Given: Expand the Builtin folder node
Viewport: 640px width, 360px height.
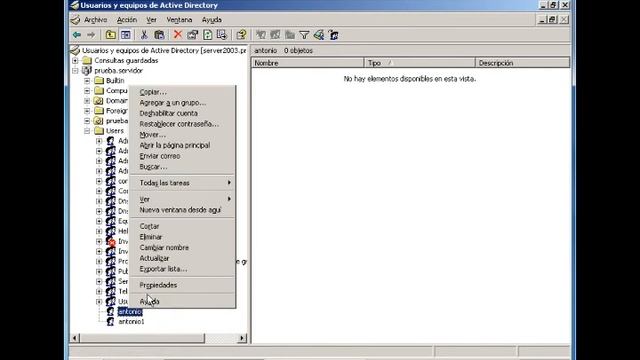Looking at the screenshot, I should (87, 80).
